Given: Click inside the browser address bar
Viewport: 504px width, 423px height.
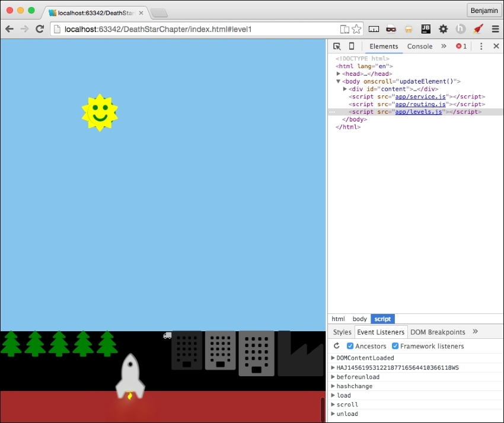Looking at the screenshot, I should [x=178, y=28].
